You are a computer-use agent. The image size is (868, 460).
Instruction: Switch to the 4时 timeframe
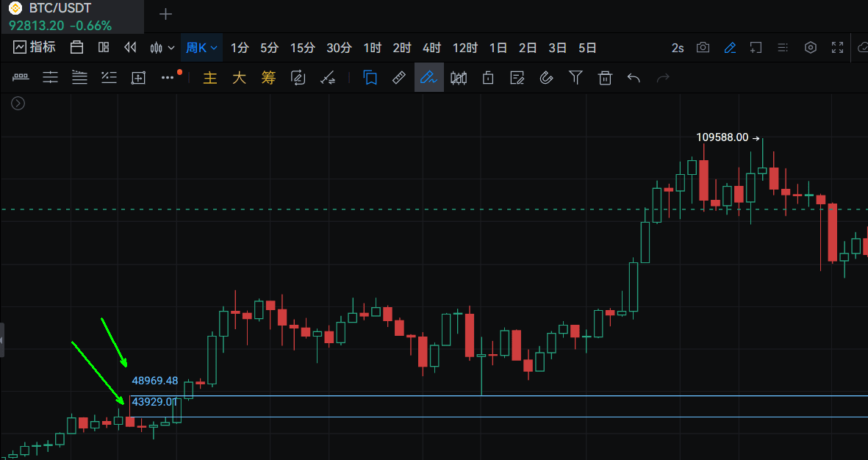(x=431, y=48)
